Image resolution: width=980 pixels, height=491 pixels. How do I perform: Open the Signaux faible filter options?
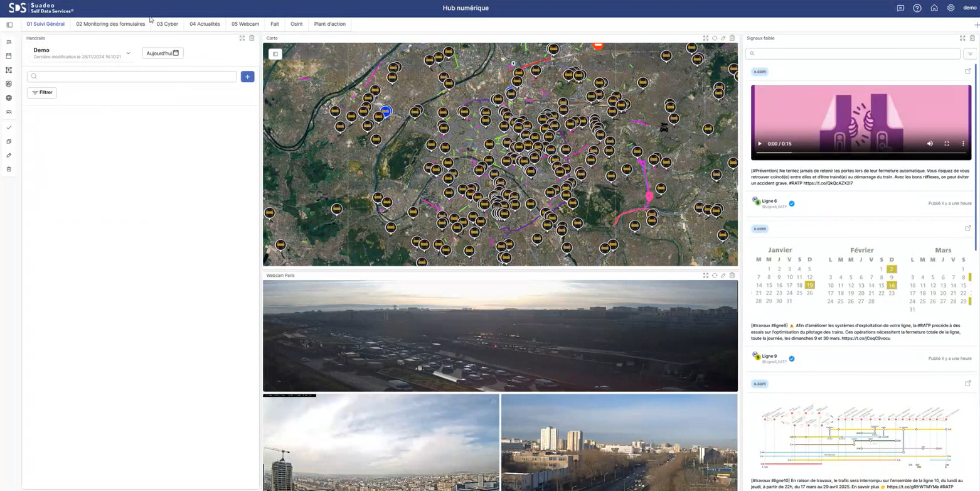tap(970, 54)
